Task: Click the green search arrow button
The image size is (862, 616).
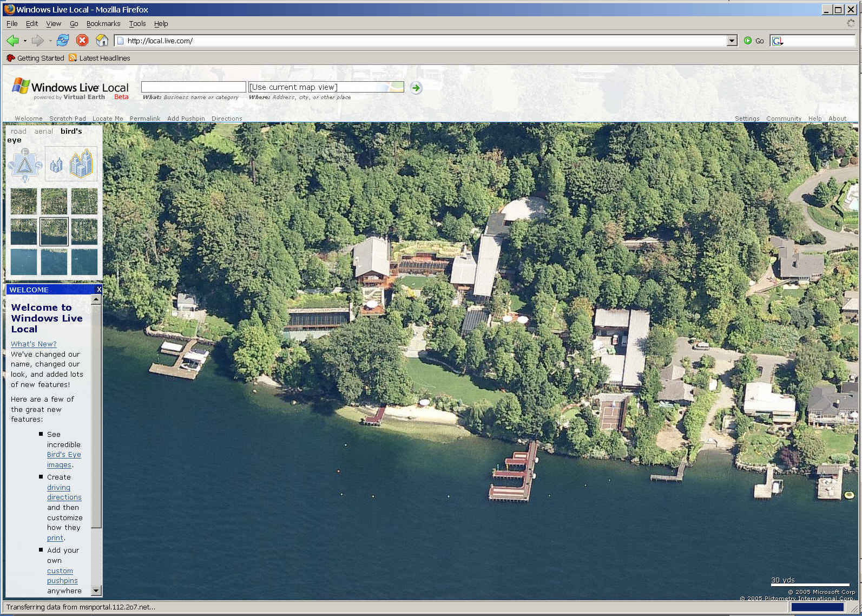Action: (416, 88)
